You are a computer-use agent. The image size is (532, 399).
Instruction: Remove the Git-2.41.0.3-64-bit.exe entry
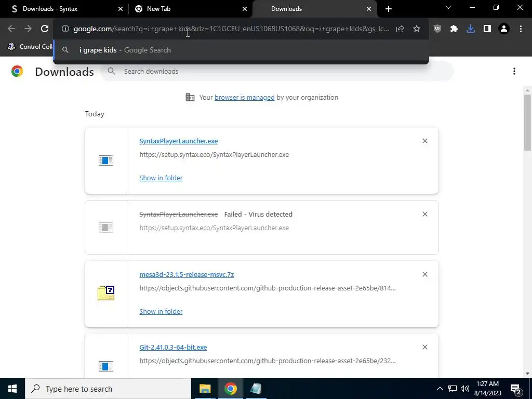pyautogui.click(x=425, y=347)
